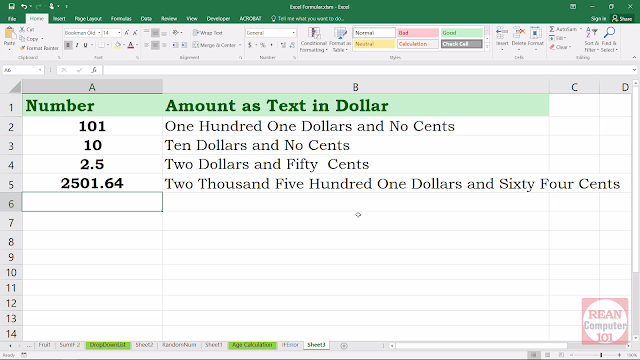Click the new sheet plus button
640x360 pixels.
[x=344, y=346]
